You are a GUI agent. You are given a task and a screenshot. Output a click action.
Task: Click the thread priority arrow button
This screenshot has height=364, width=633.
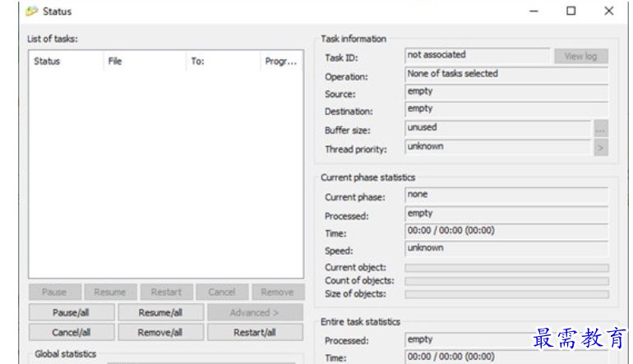600,147
